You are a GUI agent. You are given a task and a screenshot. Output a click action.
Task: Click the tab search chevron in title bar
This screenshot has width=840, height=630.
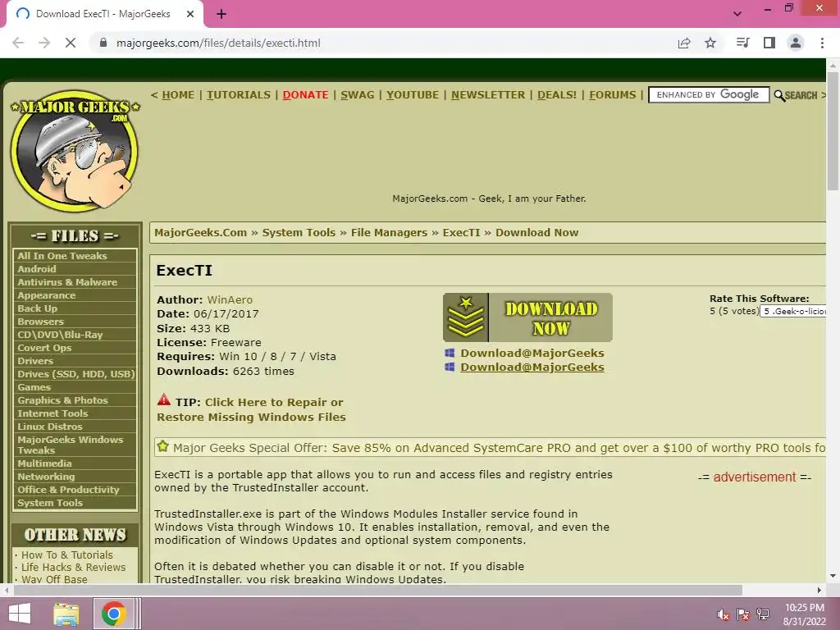[x=737, y=14]
